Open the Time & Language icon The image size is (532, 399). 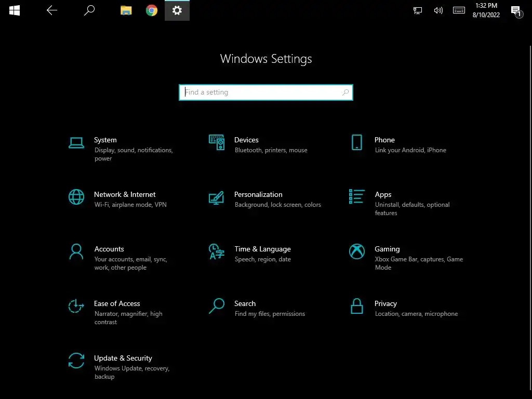(217, 252)
